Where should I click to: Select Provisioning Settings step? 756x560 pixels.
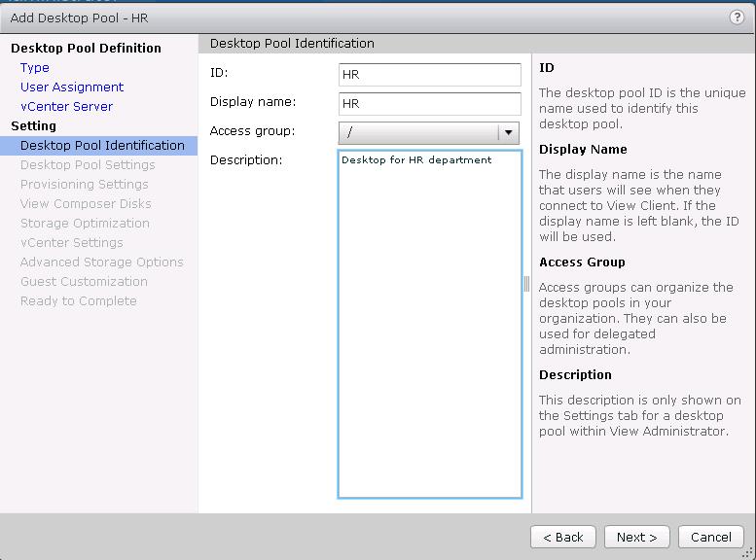(85, 185)
